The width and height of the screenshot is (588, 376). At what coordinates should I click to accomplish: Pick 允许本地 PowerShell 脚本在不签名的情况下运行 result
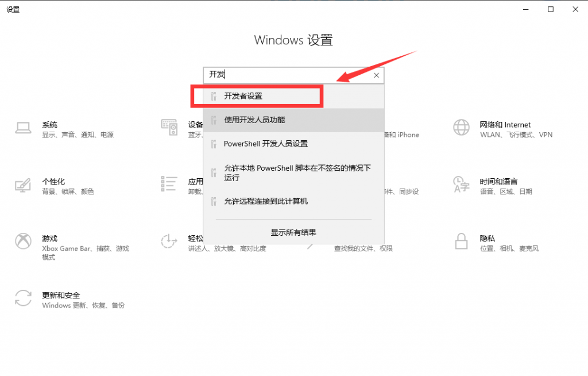293,173
